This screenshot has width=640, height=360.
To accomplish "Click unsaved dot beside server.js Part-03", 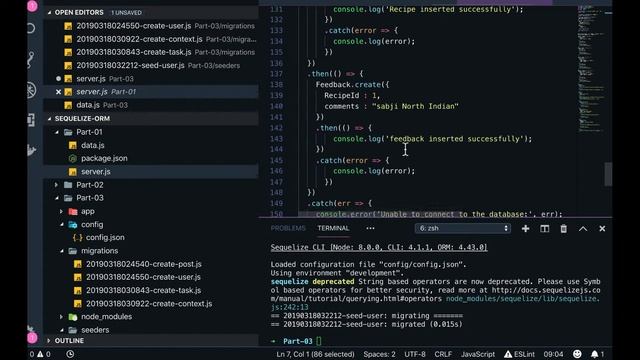I will 58,78.
